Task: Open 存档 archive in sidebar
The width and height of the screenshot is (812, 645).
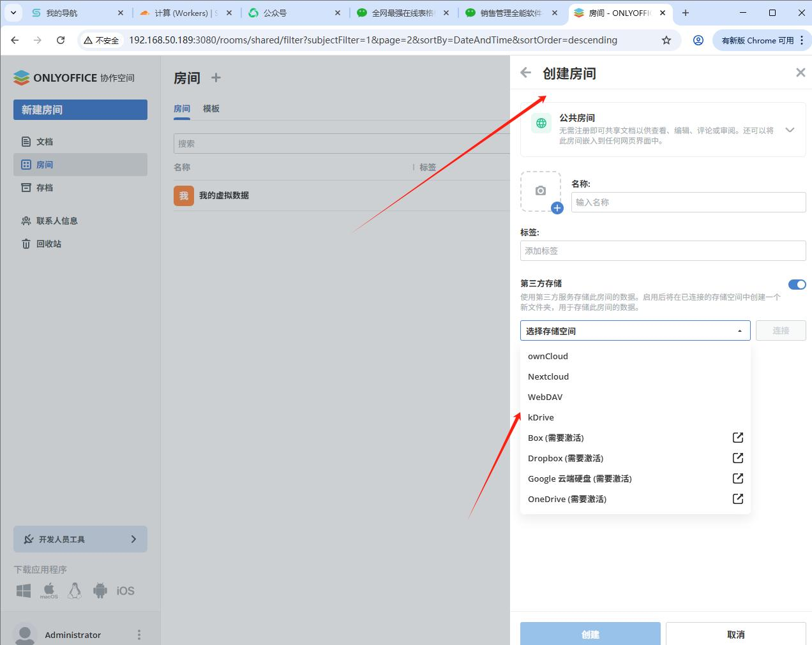Action: (80, 188)
